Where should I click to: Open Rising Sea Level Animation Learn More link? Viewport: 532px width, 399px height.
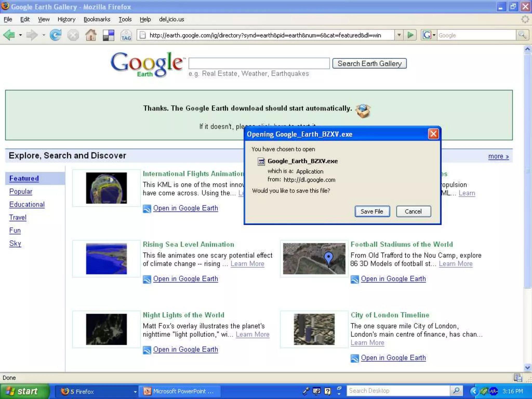(247, 264)
